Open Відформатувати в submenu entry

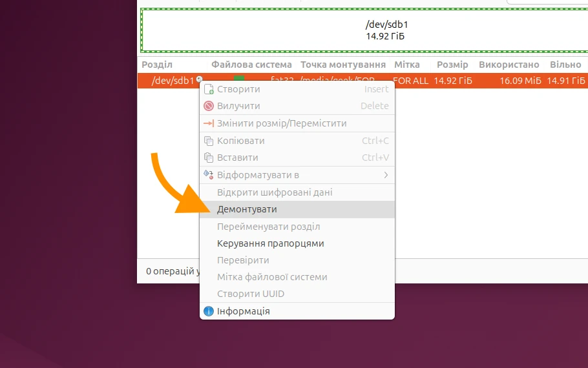click(x=297, y=175)
